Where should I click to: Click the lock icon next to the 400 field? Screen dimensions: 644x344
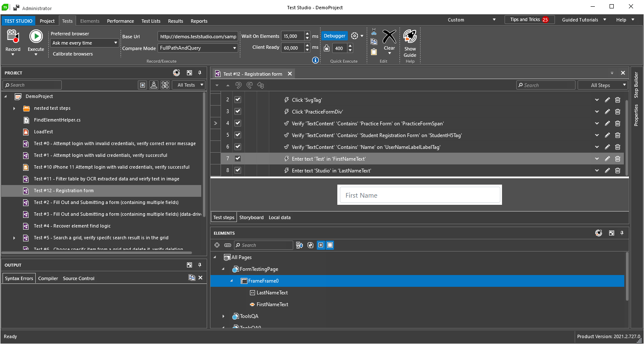326,48
